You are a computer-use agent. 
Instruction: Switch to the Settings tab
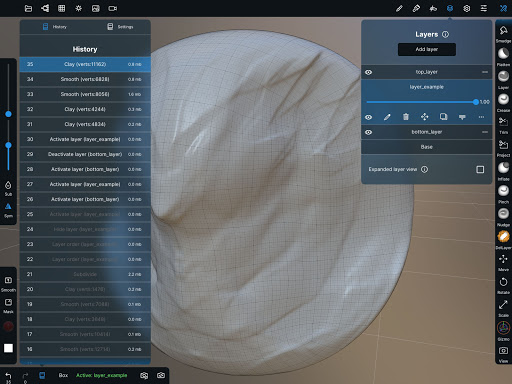coord(120,27)
